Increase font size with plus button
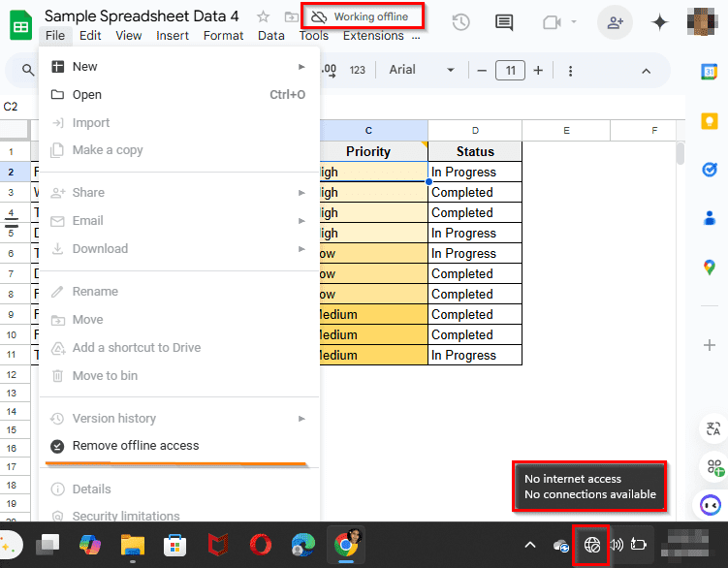This screenshot has height=568, width=728. tap(538, 71)
